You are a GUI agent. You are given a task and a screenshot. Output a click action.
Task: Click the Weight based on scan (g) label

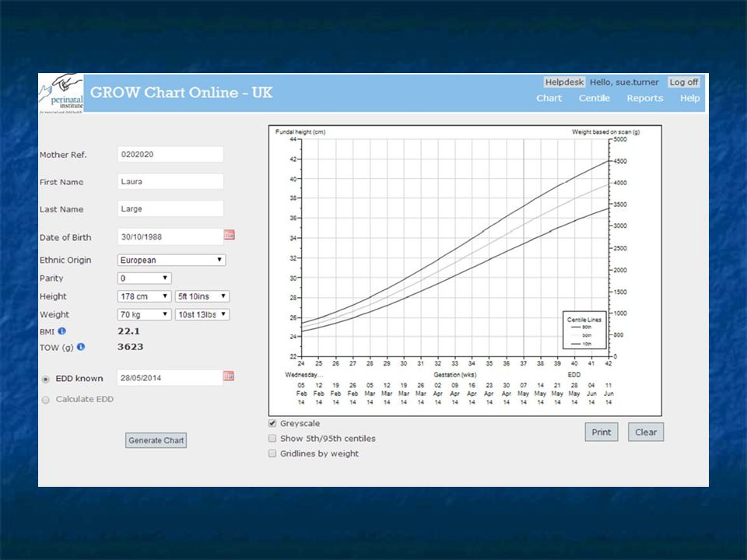605,132
